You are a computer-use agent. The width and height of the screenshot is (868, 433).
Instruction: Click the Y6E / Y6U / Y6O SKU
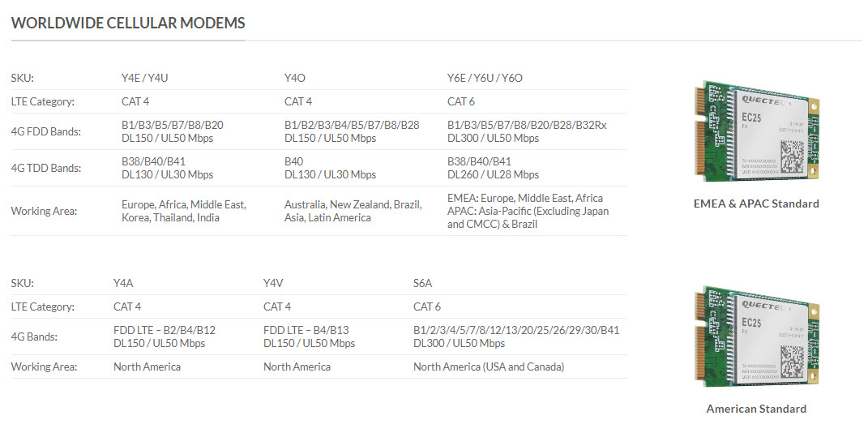[x=485, y=78]
